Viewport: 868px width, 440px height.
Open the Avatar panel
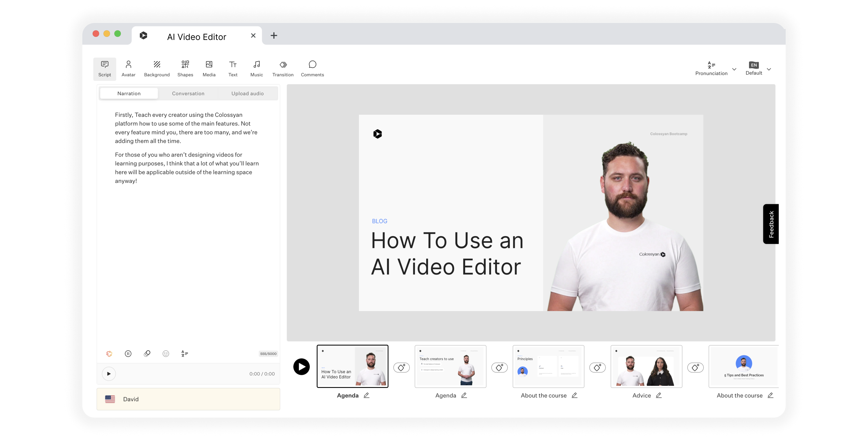(128, 68)
